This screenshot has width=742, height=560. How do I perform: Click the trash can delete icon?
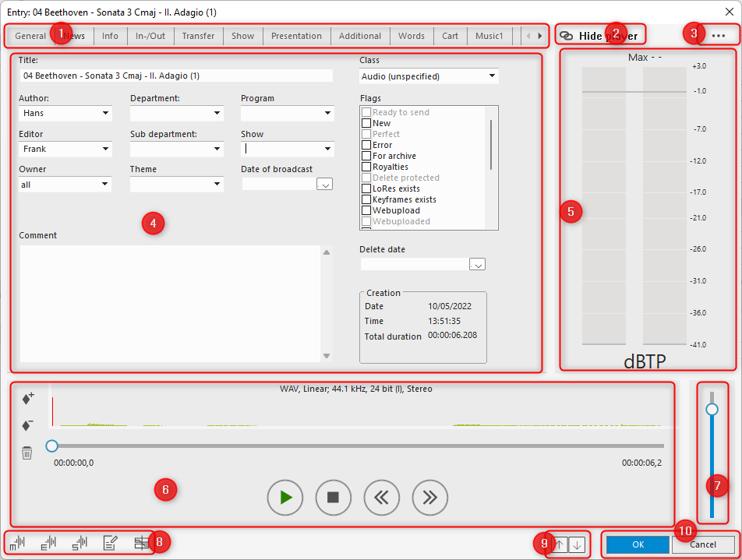27,453
